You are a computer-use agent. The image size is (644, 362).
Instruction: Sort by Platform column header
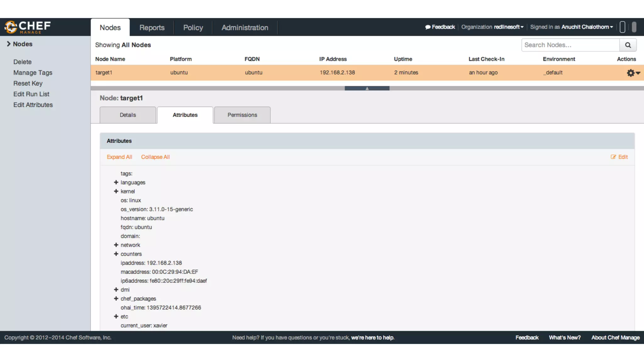pyautogui.click(x=181, y=59)
